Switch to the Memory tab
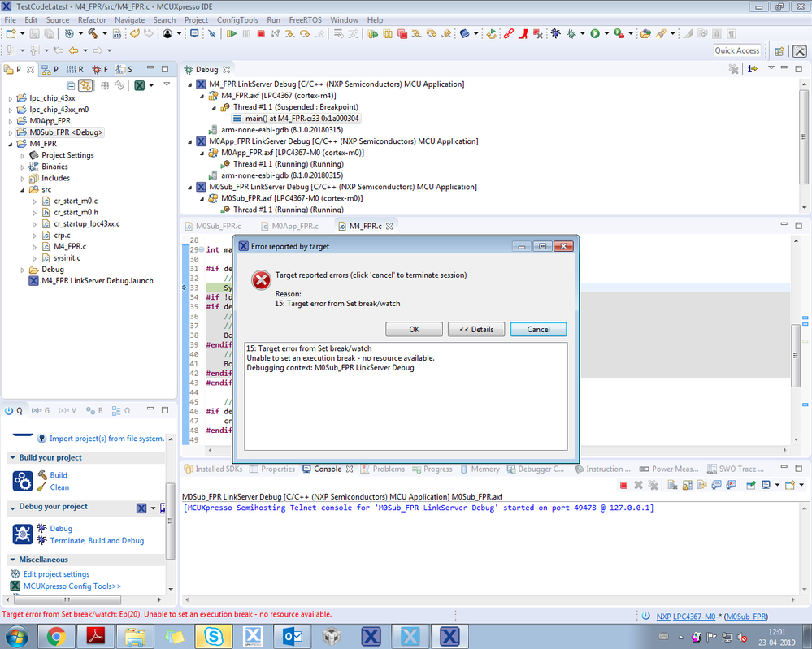The width and height of the screenshot is (812, 649). tap(480, 469)
